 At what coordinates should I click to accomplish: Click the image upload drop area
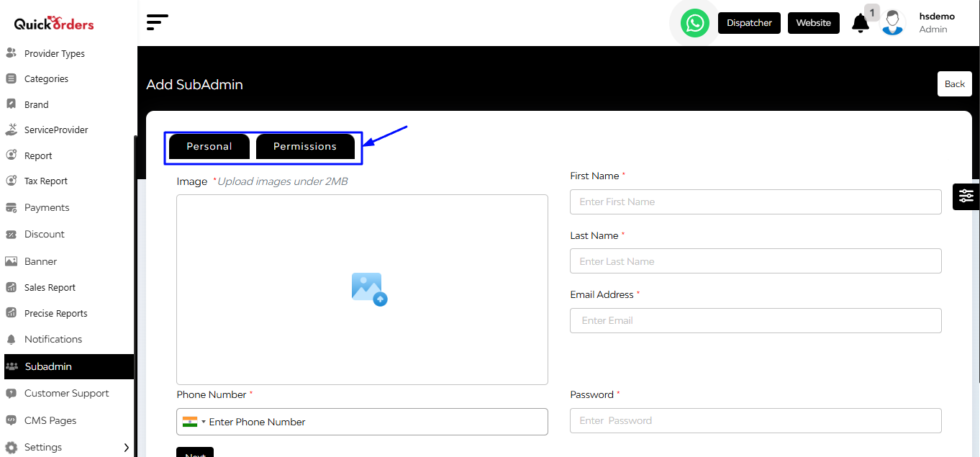coord(362,289)
